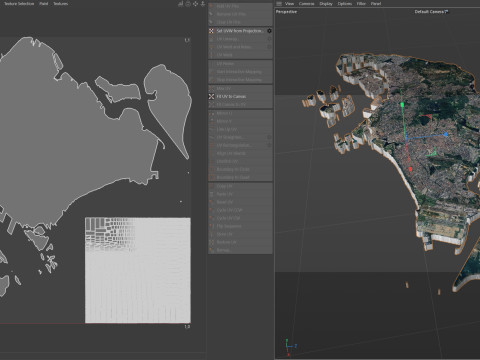Viewport: 480px width, 360px height.
Task: Click Restore UV command
Action: click(x=240, y=242)
